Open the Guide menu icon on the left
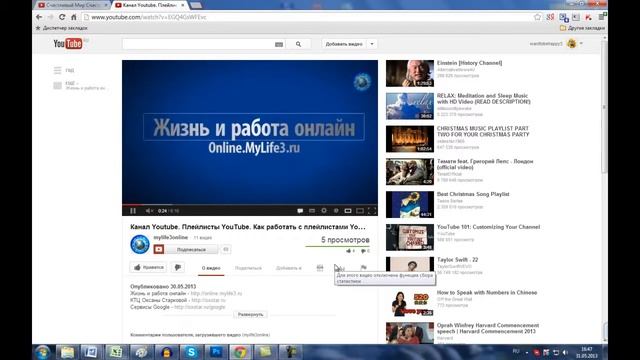 coord(58,70)
